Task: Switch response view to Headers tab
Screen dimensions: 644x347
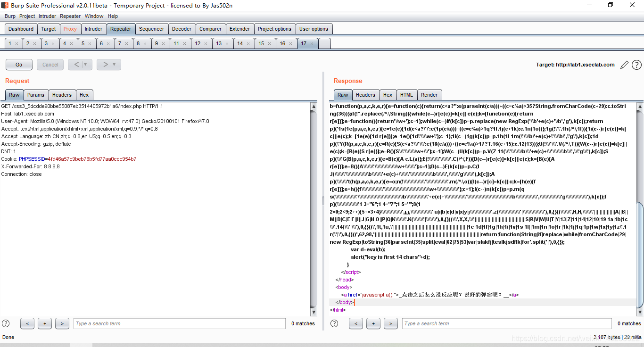Action: 365,95
